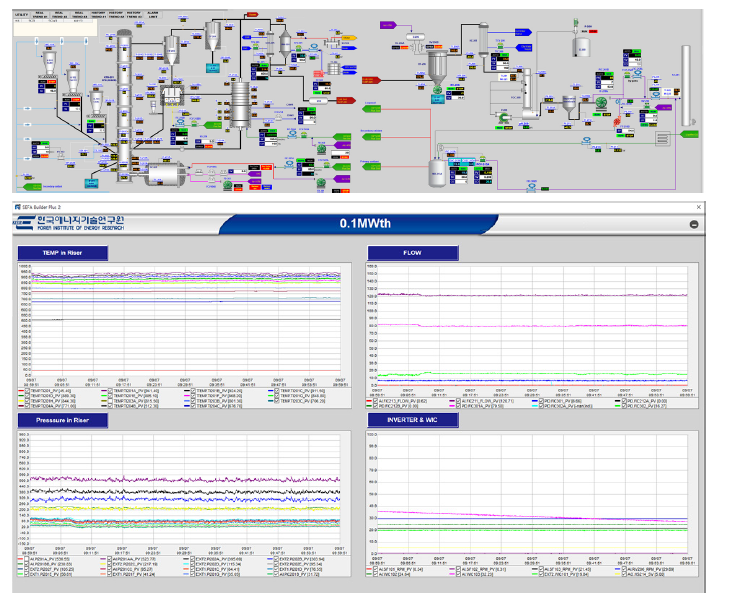Screen dimensions: 739x595
Task: Select the second upper cyclone vessel
Action: 213,36
